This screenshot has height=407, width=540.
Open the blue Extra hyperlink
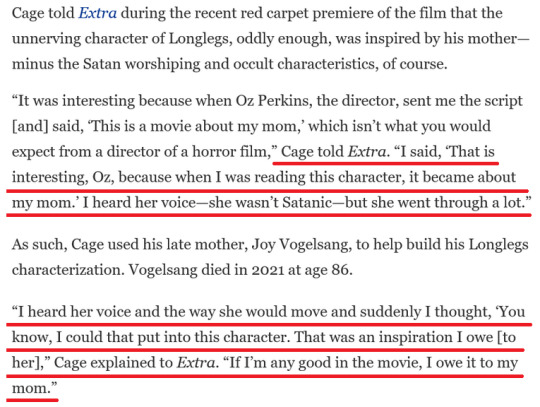[x=97, y=13]
